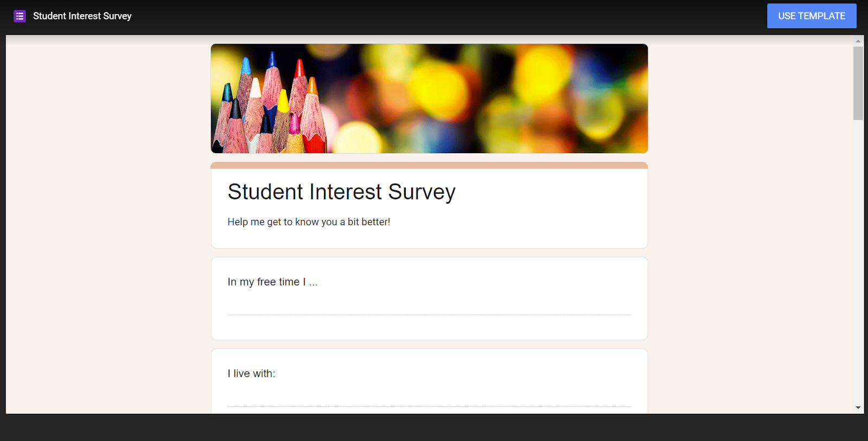Image resolution: width=868 pixels, height=441 pixels.
Task: Click the 'Help me get to know you' description
Action: click(309, 222)
